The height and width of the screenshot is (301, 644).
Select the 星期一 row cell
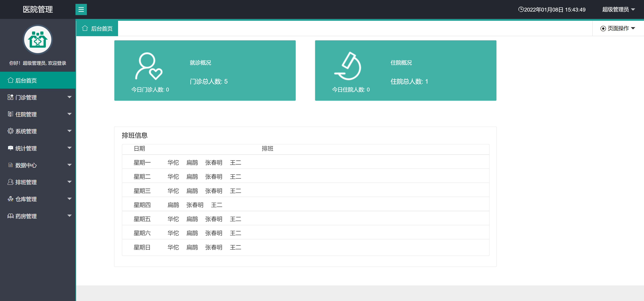[142, 162]
